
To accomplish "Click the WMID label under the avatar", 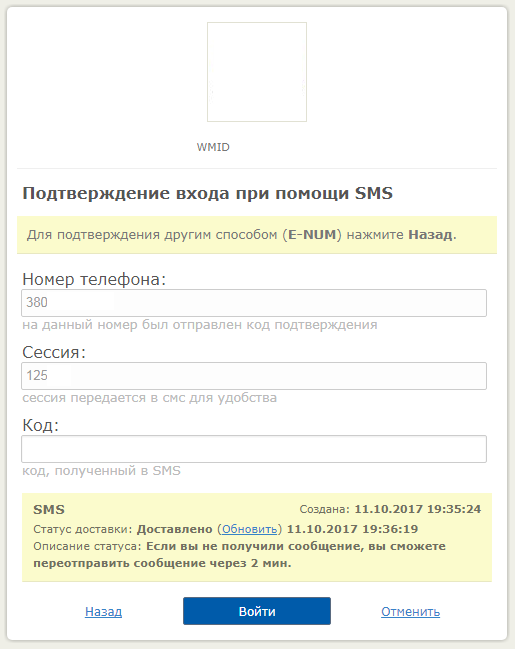I will click(213, 147).
